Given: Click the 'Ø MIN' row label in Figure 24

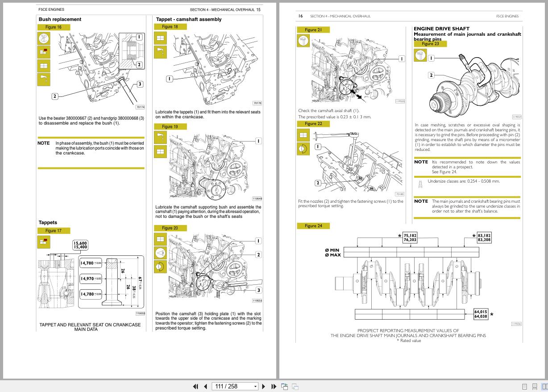Looking at the screenshot, I should [332, 250].
